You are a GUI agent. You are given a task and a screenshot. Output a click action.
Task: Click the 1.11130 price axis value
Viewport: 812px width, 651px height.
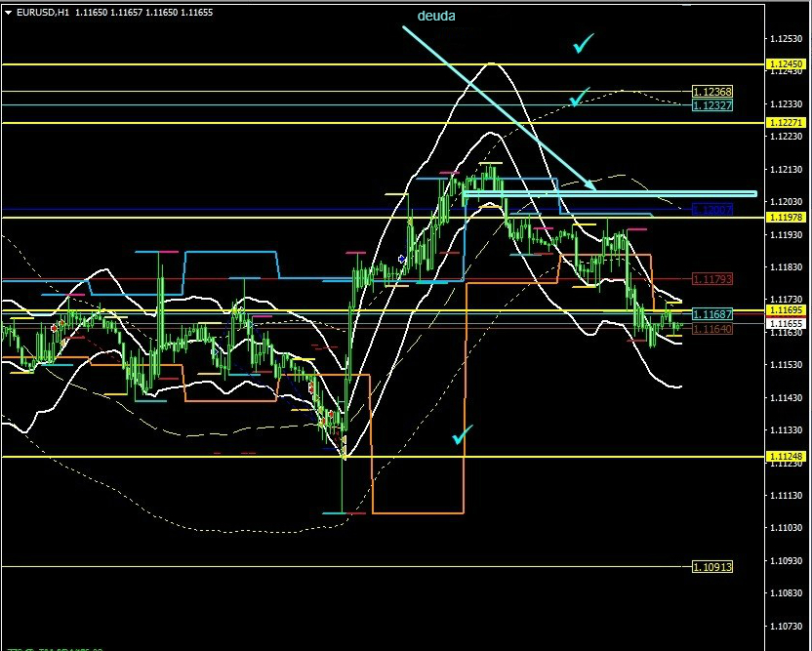(787, 495)
